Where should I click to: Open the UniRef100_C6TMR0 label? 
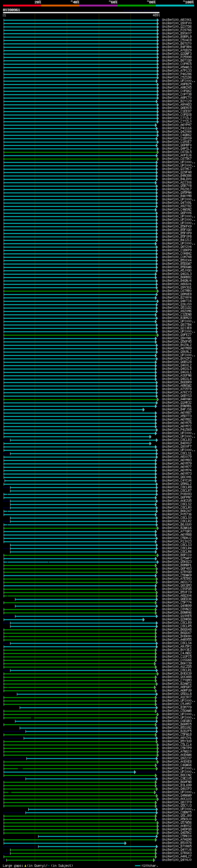(177, 291)
